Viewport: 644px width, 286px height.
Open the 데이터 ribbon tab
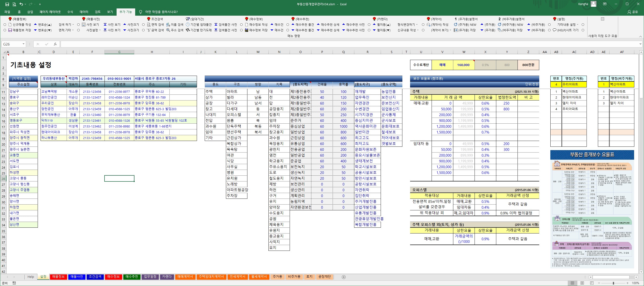click(x=84, y=12)
